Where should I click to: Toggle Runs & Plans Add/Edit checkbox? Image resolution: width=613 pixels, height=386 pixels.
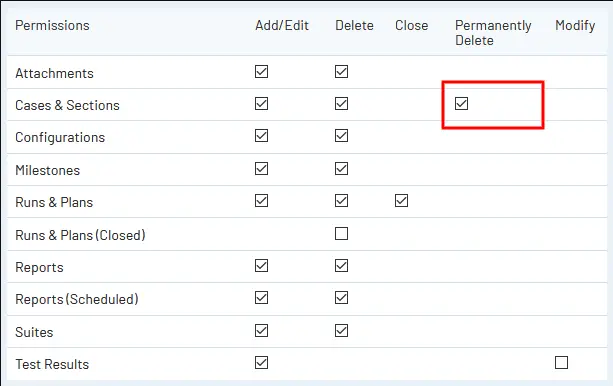(261, 201)
